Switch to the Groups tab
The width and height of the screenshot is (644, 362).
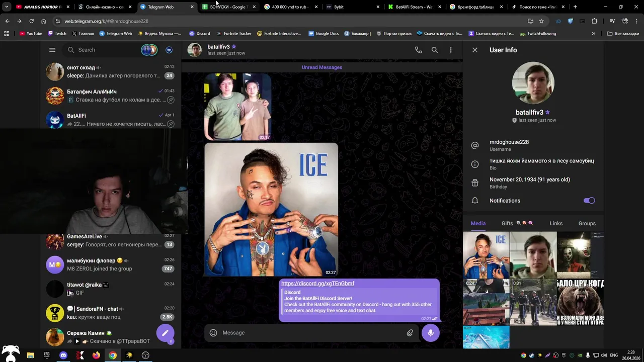(587, 223)
